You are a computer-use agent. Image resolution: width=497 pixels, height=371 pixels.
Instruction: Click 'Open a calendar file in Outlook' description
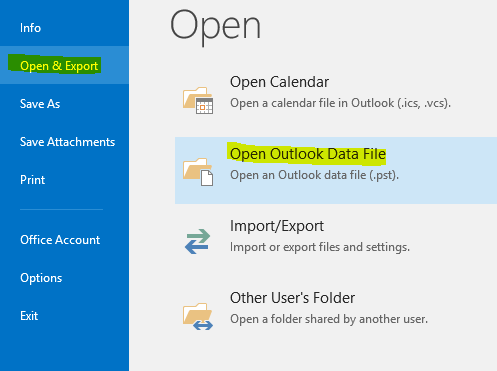click(340, 103)
